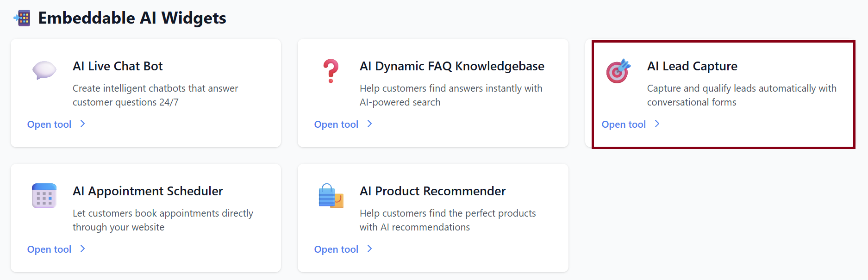
Task: Click chevron arrow in FAQ Knowledgebase card
Action: (369, 124)
